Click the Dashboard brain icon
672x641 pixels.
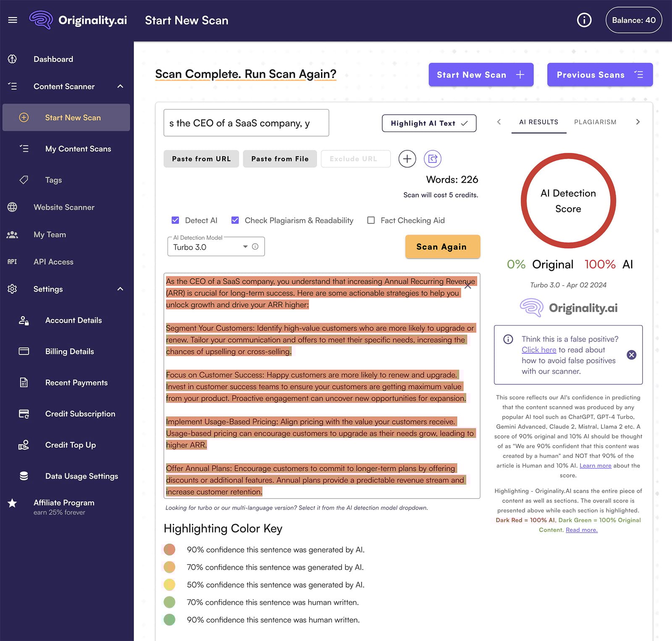point(12,59)
